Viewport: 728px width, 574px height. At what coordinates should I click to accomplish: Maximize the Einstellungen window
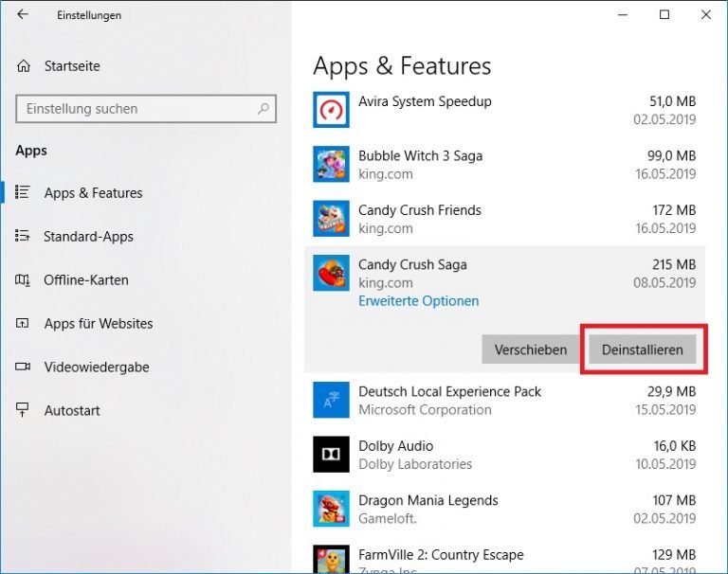(664, 15)
